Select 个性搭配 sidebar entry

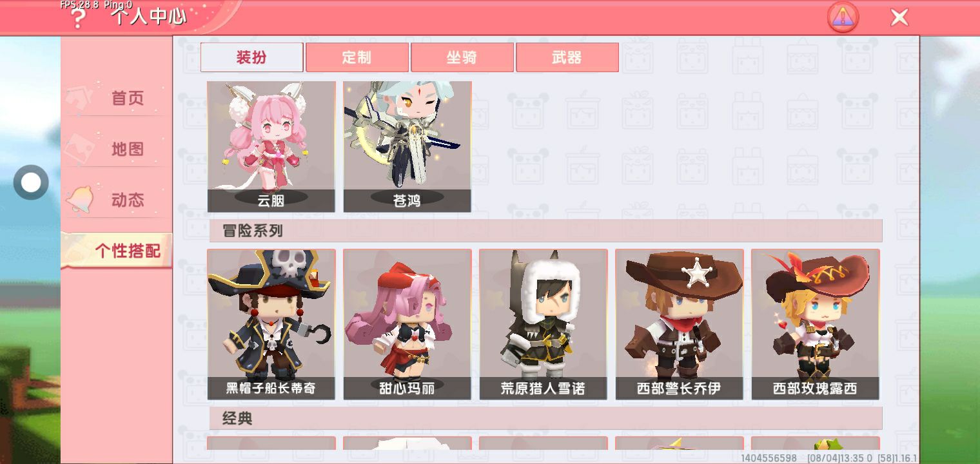(117, 251)
